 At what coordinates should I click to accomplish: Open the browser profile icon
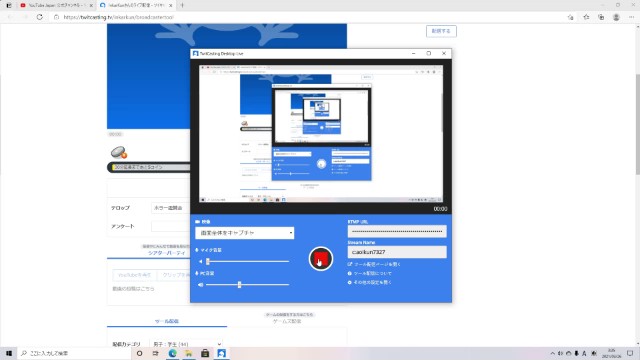(x=616, y=17)
